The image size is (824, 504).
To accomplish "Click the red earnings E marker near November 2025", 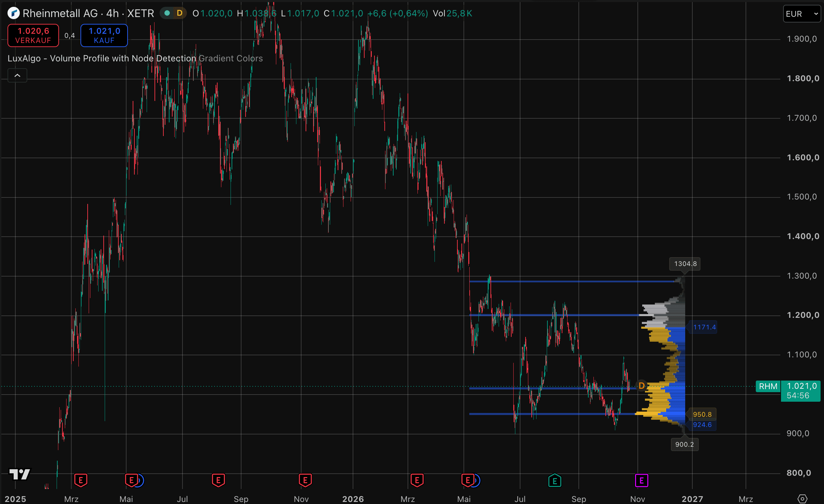I will [305, 480].
